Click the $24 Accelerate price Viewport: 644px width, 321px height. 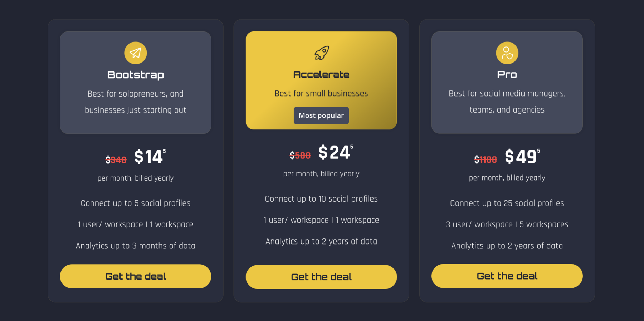coord(335,153)
